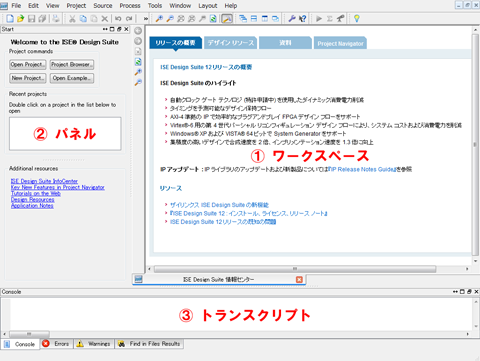Switch to the Errors tab
480x361 pixels.
point(56,344)
